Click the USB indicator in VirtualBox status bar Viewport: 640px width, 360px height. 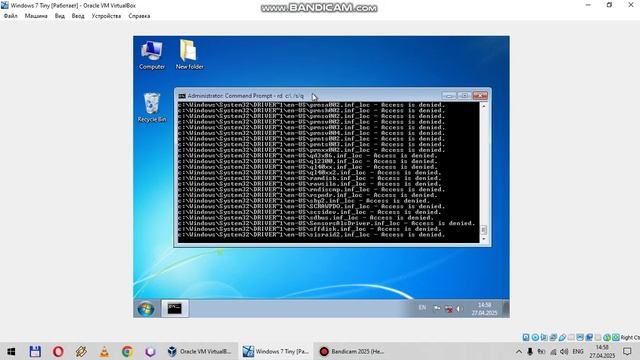(562, 337)
